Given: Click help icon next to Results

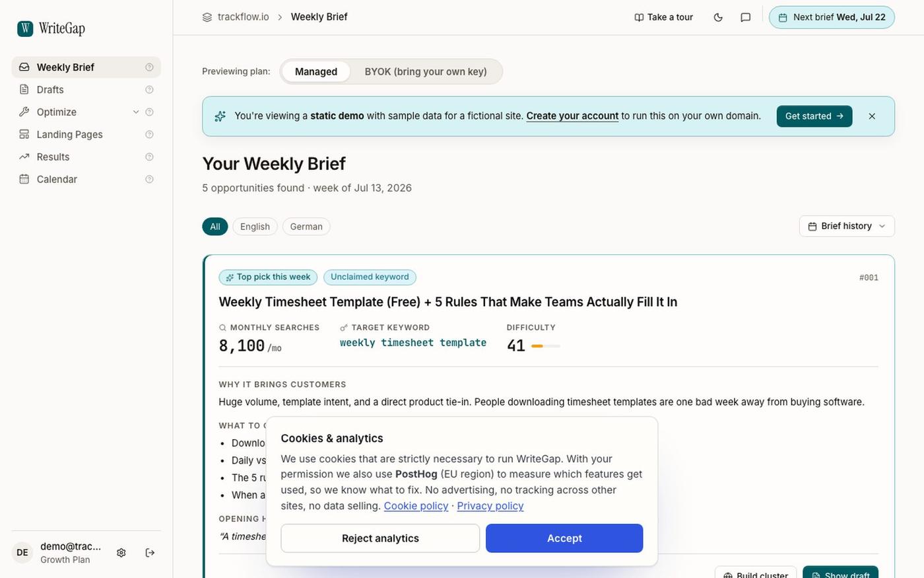Looking at the screenshot, I should (149, 157).
